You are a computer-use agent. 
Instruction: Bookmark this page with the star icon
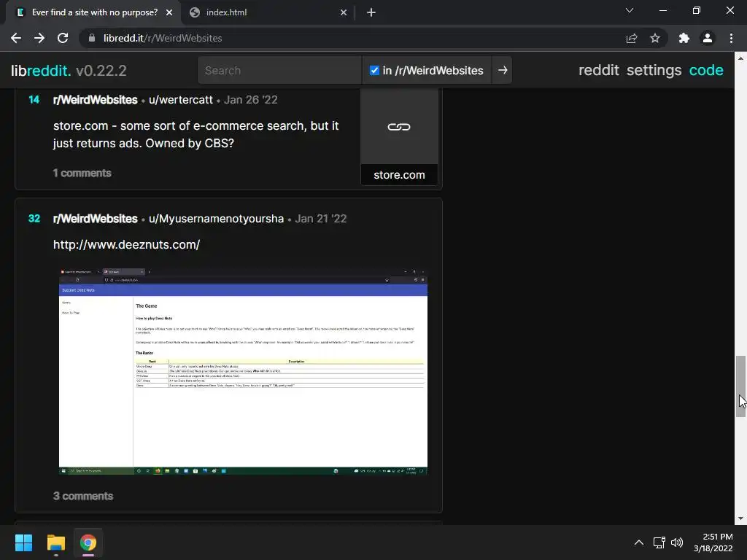(655, 38)
